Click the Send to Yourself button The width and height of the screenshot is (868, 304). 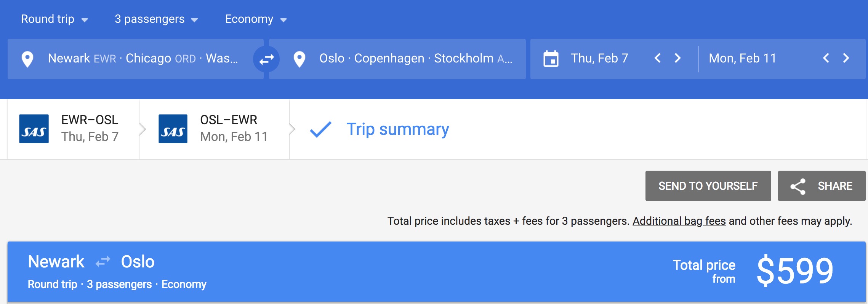708,186
